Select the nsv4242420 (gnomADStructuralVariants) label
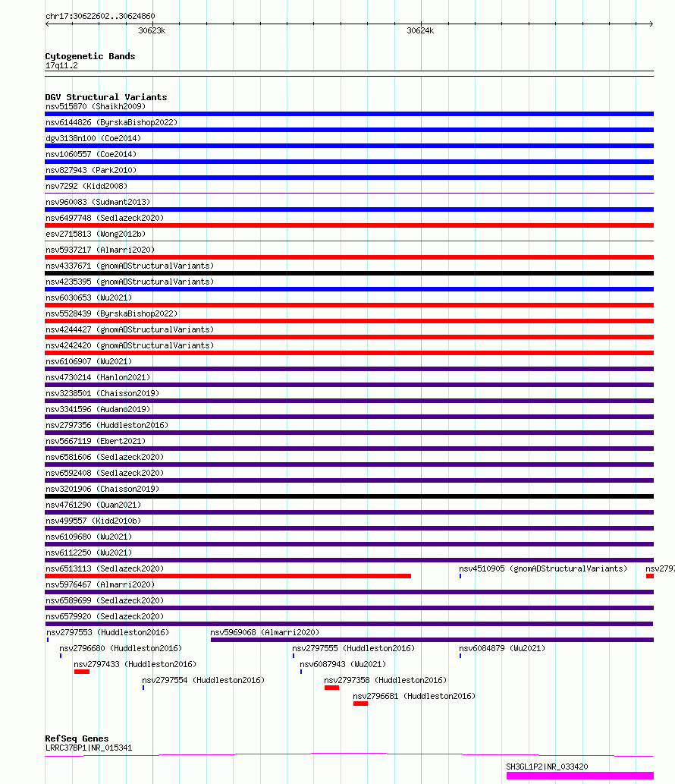The width and height of the screenshot is (675, 784). [130, 346]
